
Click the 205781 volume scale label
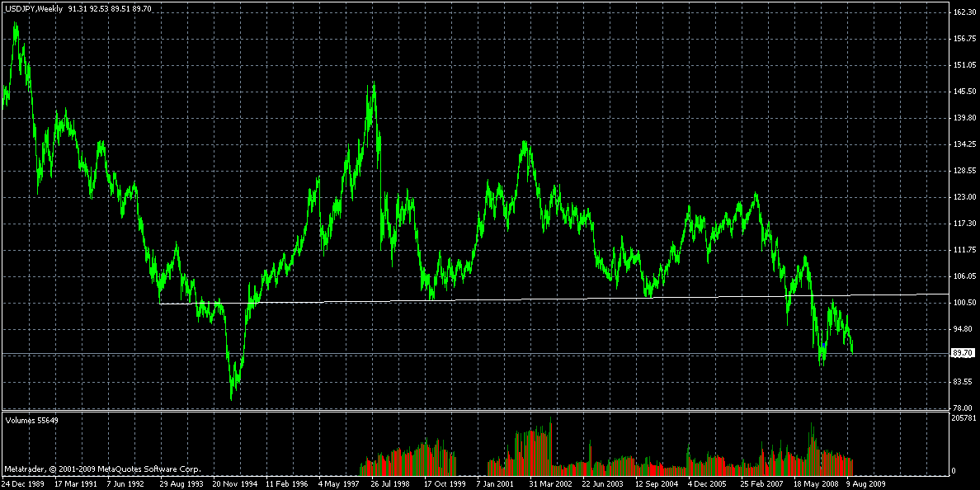(964, 417)
